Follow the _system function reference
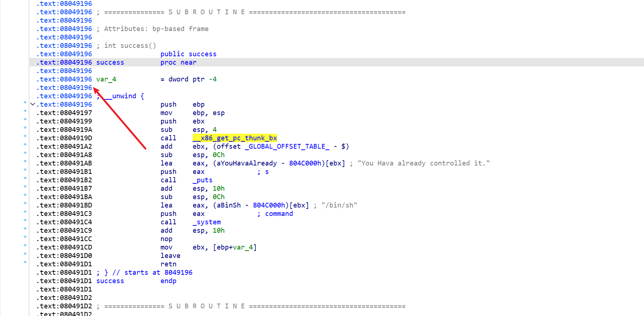The image size is (644, 316). point(207,222)
